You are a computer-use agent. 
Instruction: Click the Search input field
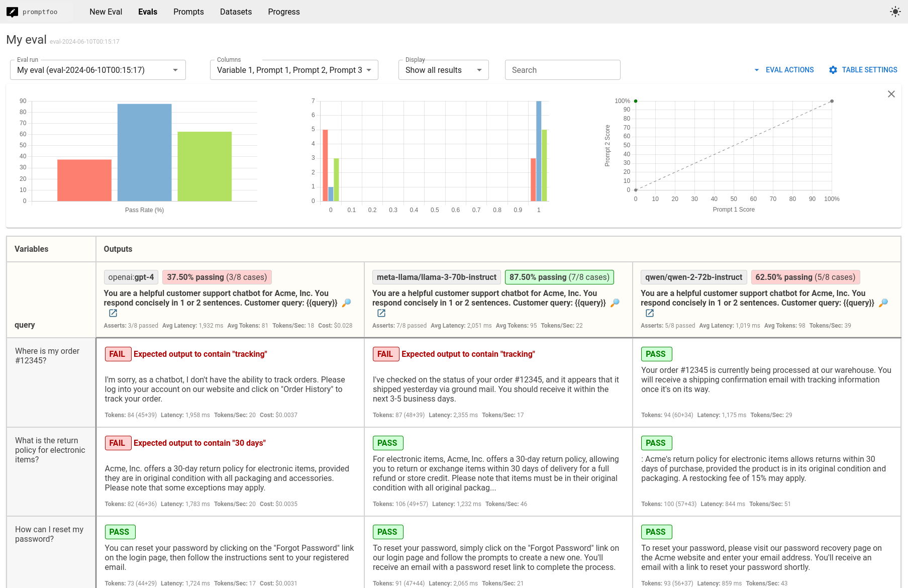tap(562, 70)
